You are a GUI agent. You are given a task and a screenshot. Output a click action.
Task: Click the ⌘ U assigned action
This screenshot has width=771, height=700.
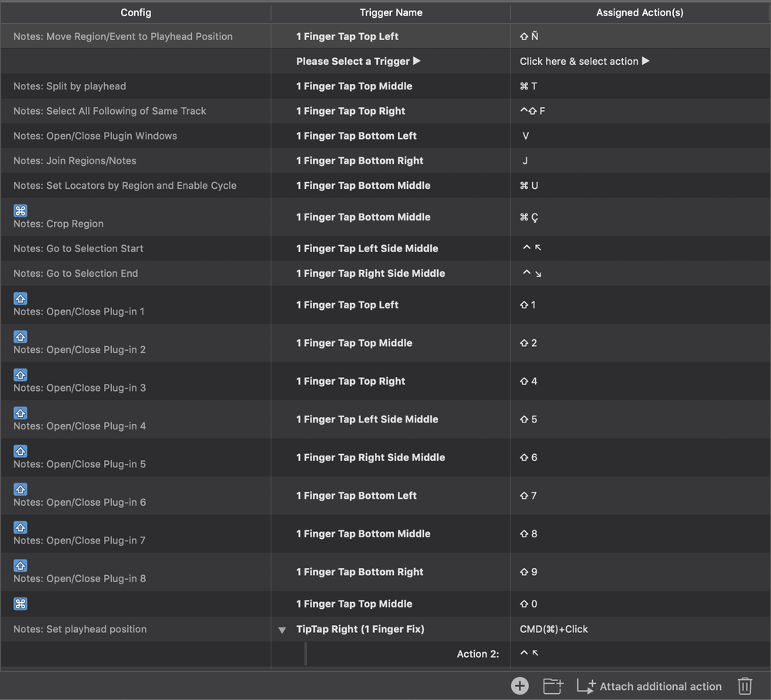(529, 185)
